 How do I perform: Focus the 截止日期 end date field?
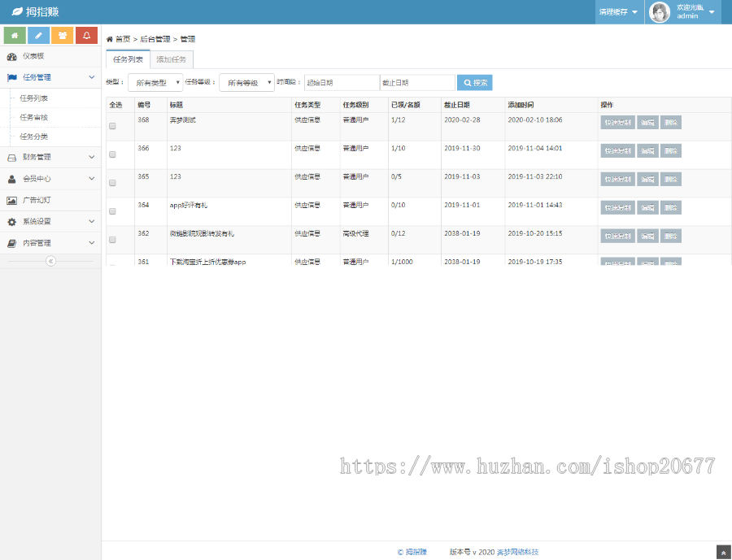[417, 83]
